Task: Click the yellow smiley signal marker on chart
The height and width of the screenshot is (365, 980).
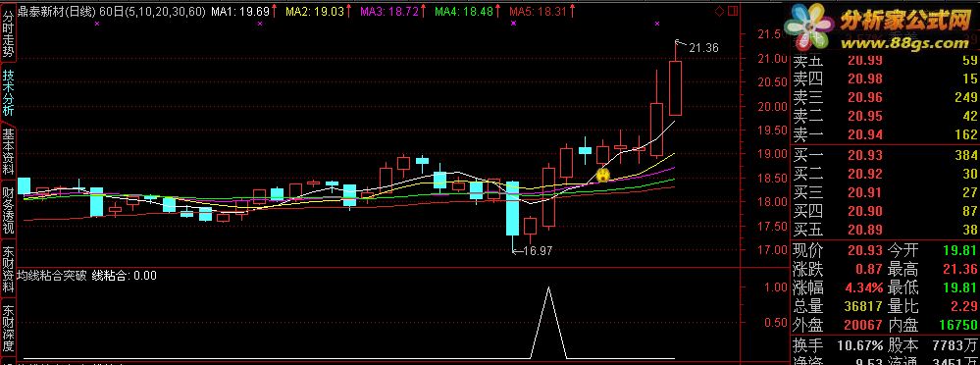Action: (603, 175)
